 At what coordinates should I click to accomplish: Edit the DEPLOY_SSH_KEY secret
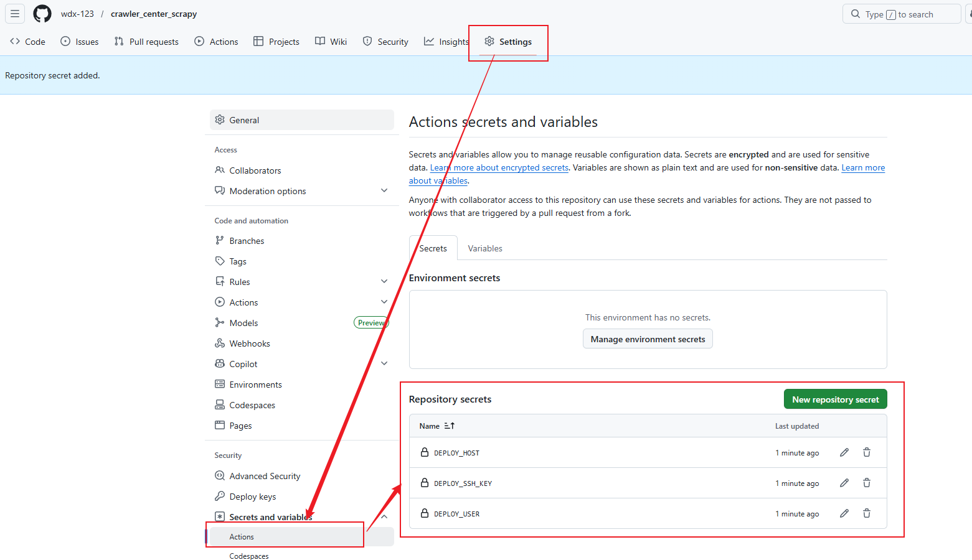point(844,483)
